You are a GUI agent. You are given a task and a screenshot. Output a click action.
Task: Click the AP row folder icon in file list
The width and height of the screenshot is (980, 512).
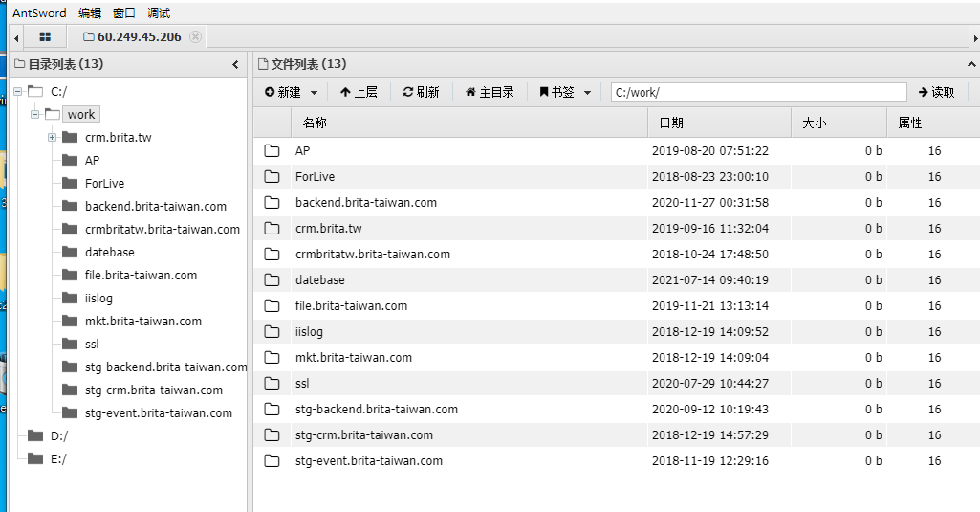click(272, 151)
